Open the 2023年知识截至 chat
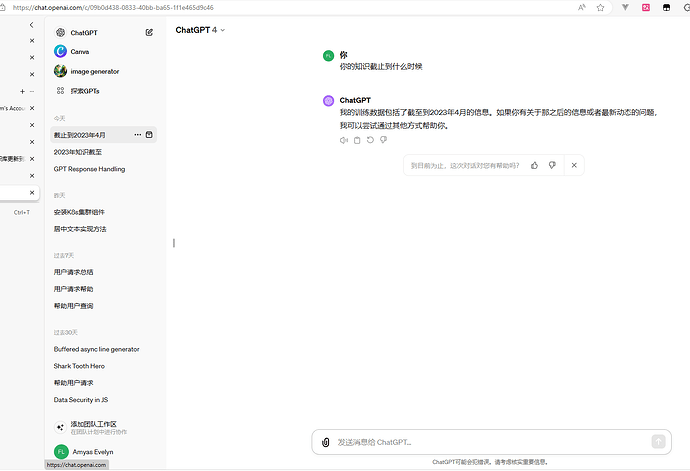Image resolution: width=690 pixels, height=471 pixels. click(x=78, y=152)
